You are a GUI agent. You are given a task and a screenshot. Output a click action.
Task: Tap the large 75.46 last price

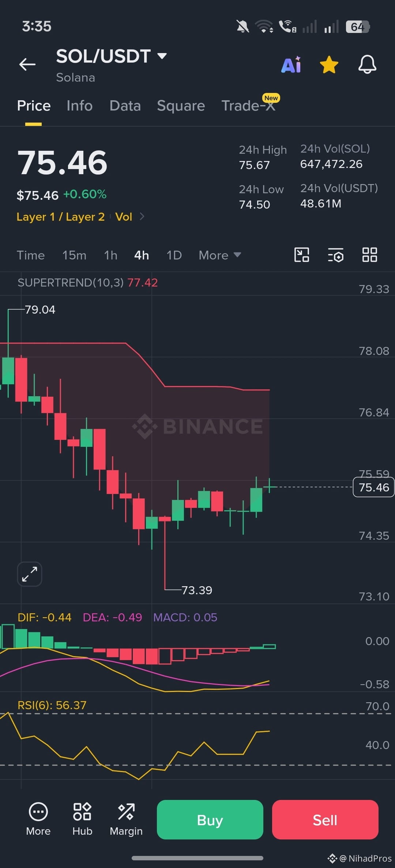coord(62,162)
